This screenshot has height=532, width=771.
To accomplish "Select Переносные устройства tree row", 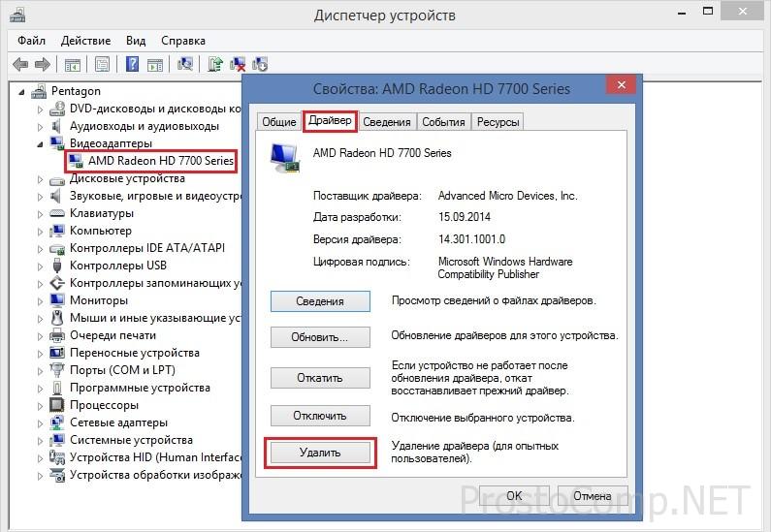I will point(134,353).
